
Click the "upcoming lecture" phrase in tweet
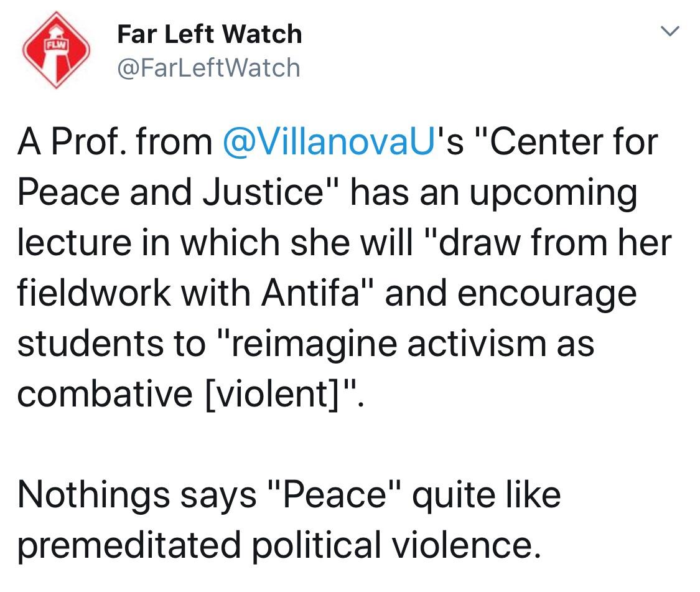click(327, 218)
